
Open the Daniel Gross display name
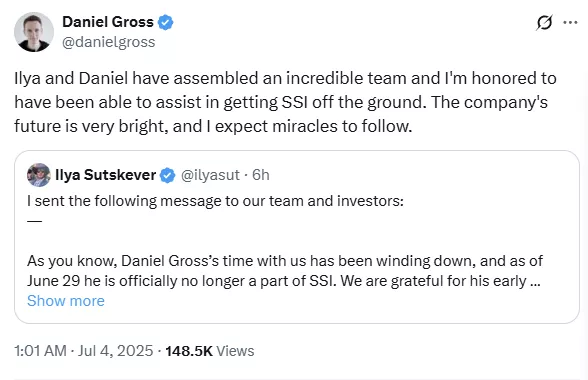(x=108, y=22)
